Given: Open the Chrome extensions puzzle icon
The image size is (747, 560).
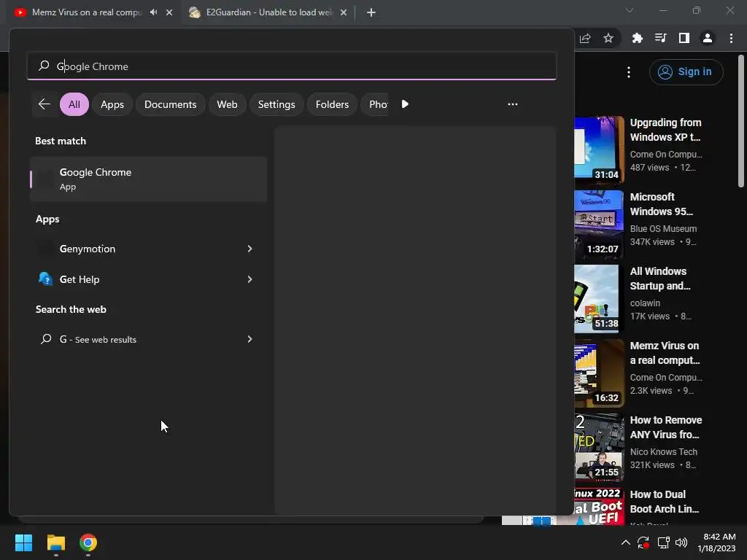Looking at the screenshot, I should click(638, 38).
